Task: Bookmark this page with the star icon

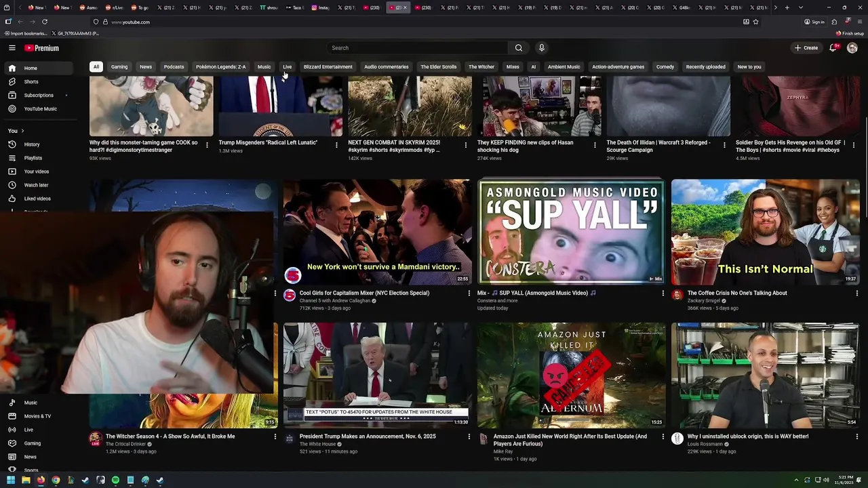Action: (x=755, y=22)
